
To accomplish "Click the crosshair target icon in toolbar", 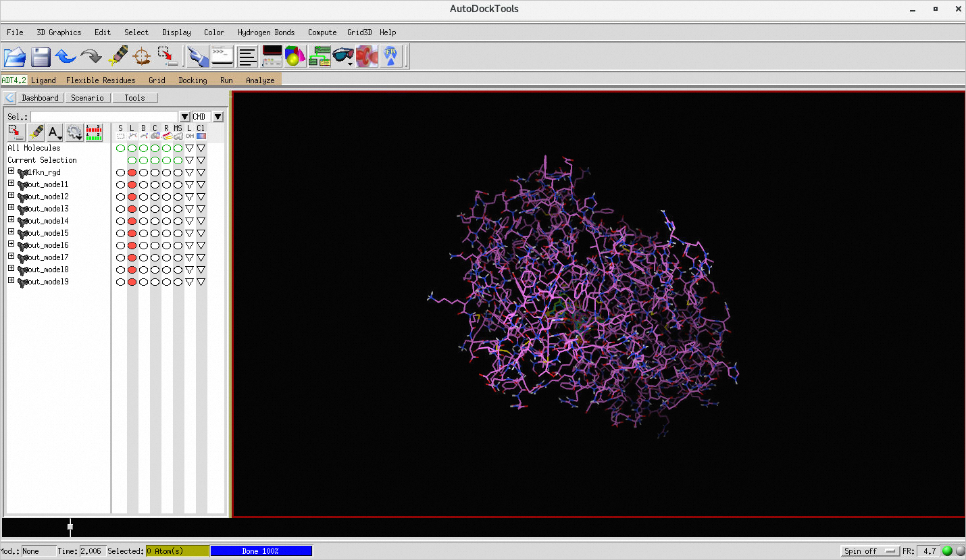I will [141, 56].
